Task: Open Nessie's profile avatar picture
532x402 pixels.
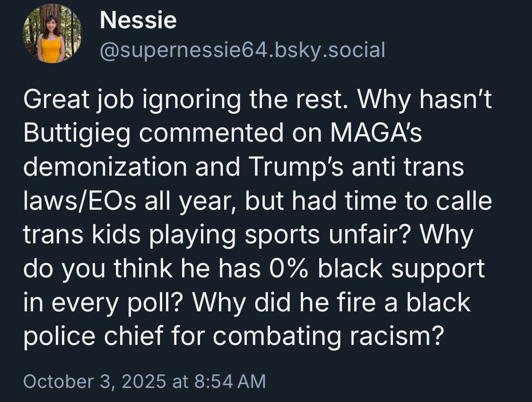Action: pos(52,33)
